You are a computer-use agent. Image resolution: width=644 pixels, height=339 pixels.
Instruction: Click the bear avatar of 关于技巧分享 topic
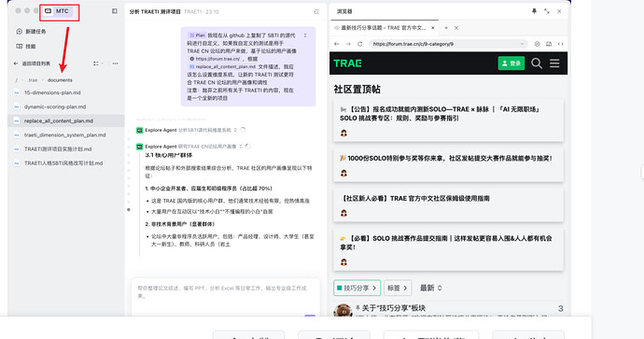point(343,310)
